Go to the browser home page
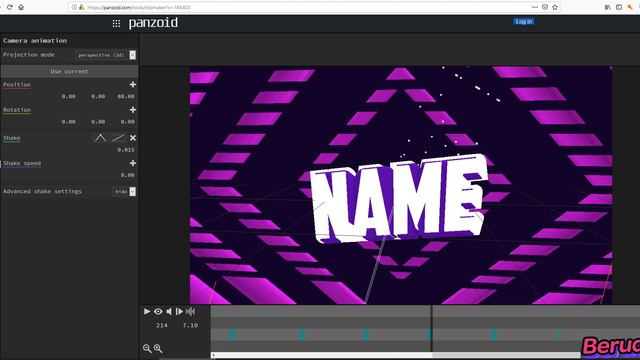640x360 pixels. tap(21, 7)
